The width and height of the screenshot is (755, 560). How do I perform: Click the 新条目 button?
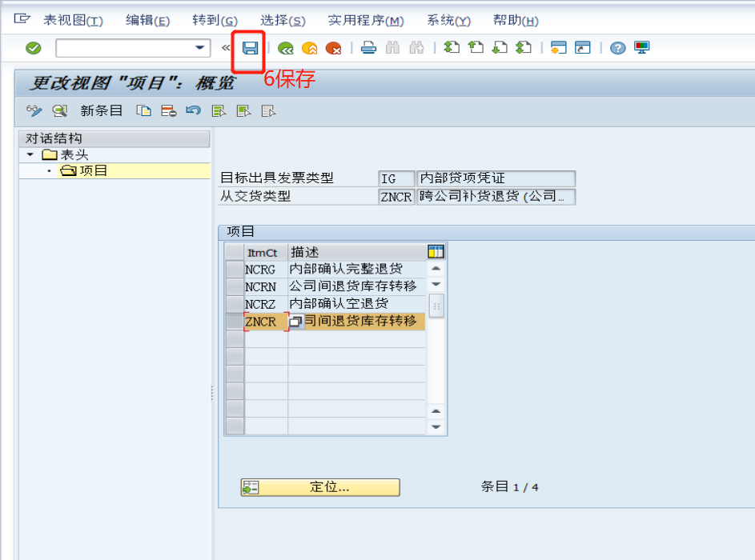tap(101, 110)
